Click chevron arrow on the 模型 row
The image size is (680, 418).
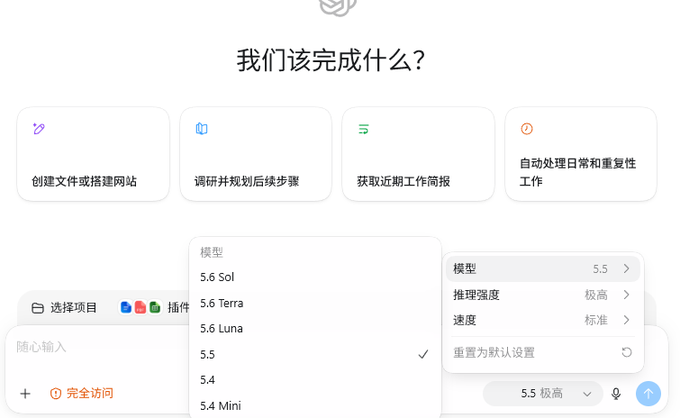[626, 269]
